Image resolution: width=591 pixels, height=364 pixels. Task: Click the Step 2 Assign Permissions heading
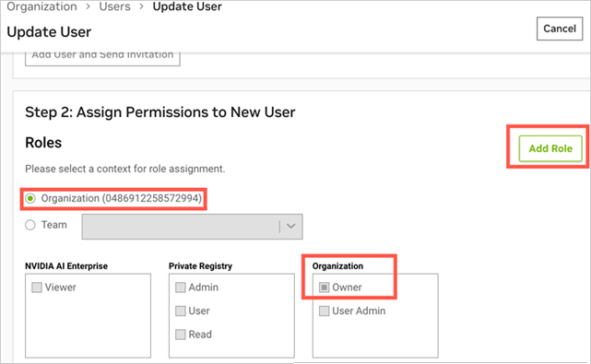click(x=160, y=112)
